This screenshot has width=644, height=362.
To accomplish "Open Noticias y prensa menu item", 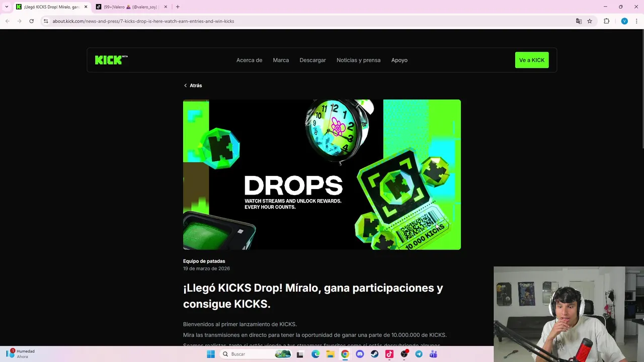I will 358,60.
